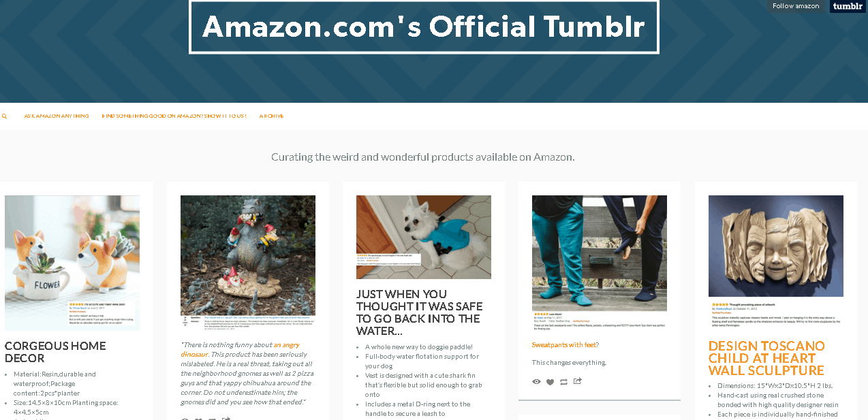Viewport: 868px width, 420px height.
Task: Like the Sweatpants with feet post
Action: tap(550, 382)
